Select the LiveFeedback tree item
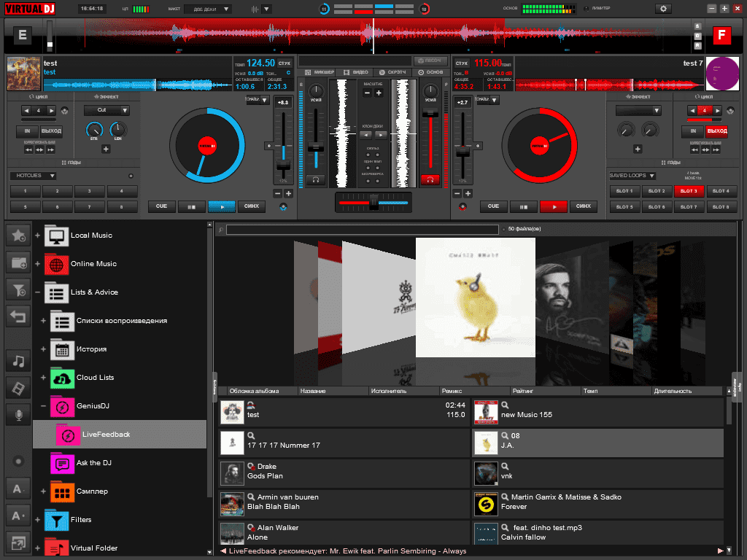The width and height of the screenshot is (747, 560). click(120, 435)
